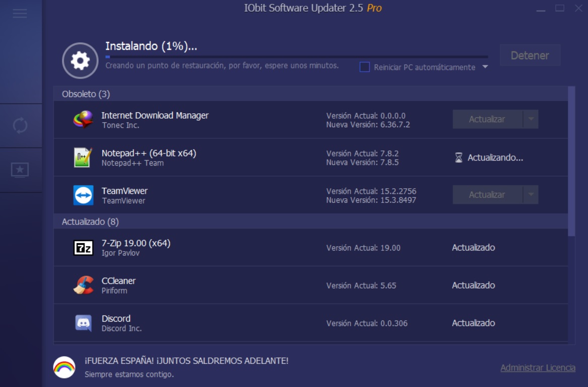The width and height of the screenshot is (588, 387).
Task: Expand the Reiniciar PC automáticamente dropdown arrow
Action: tap(485, 67)
